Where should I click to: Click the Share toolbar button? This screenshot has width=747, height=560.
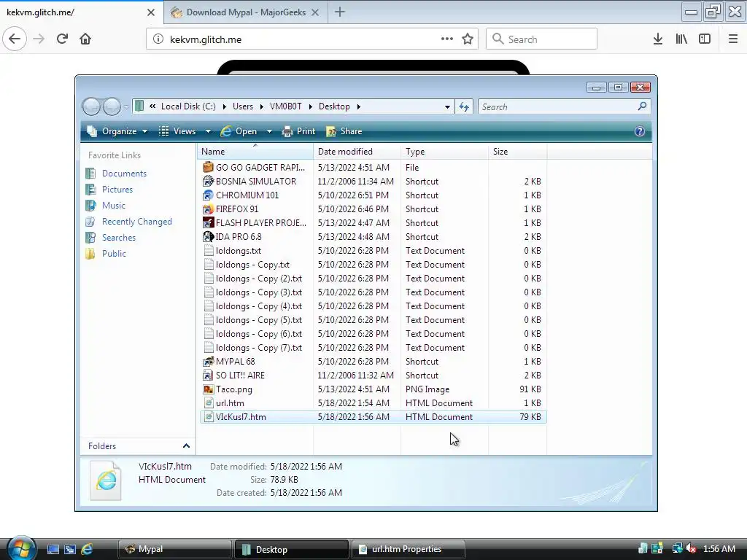click(x=344, y=131)
